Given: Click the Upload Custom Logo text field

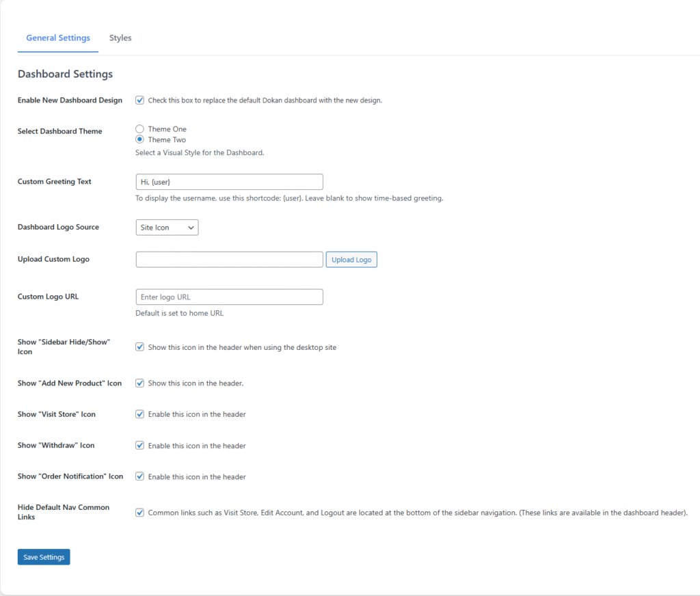Looking at the screenshot, I should click(x=229, y=260).
